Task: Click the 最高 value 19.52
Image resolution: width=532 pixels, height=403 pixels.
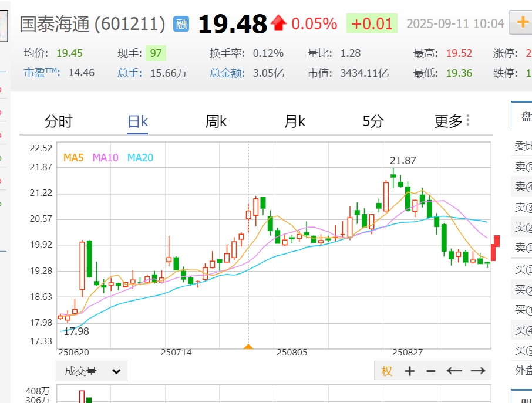Action: click(459, 53)
